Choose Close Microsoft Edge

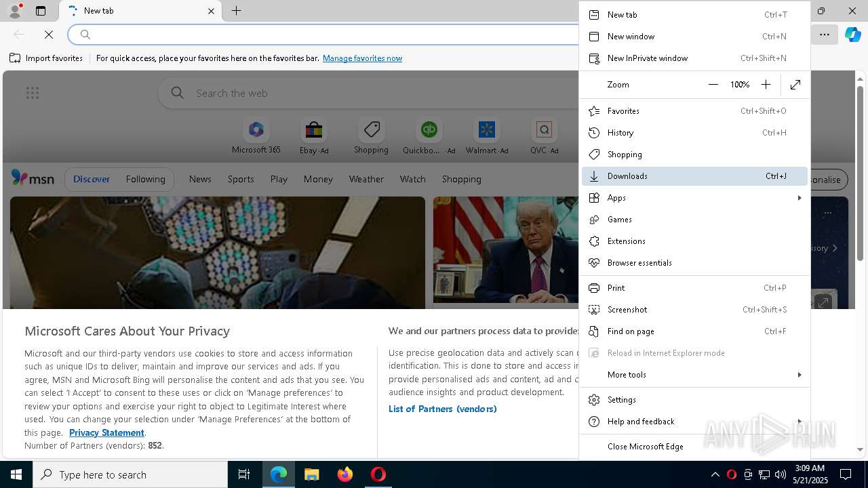pos(694,447)
